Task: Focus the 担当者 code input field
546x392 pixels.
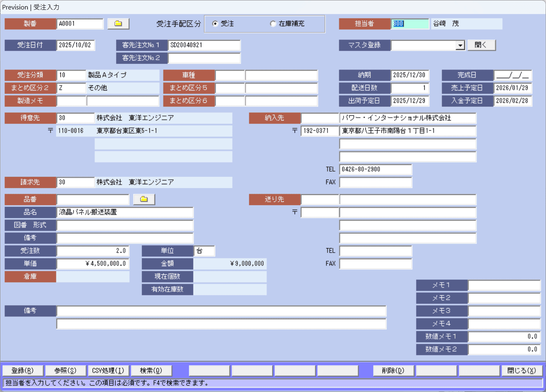Action: (409, 24)
